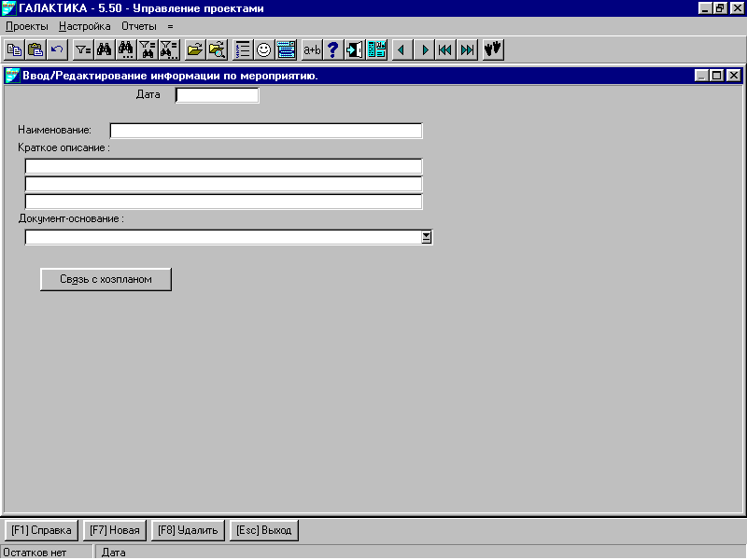Click the exit door toolbar icon
The image size is (747, 560).
pyautogui.click(x=355, y=49)
